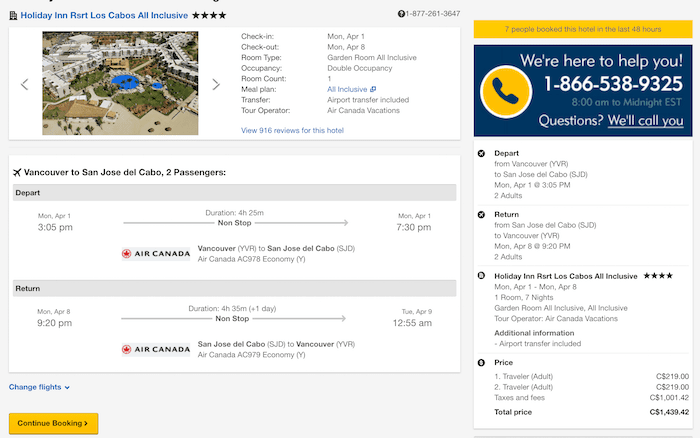
Task: Select the Depart header bar in flights
Action: tap(234, 192)
